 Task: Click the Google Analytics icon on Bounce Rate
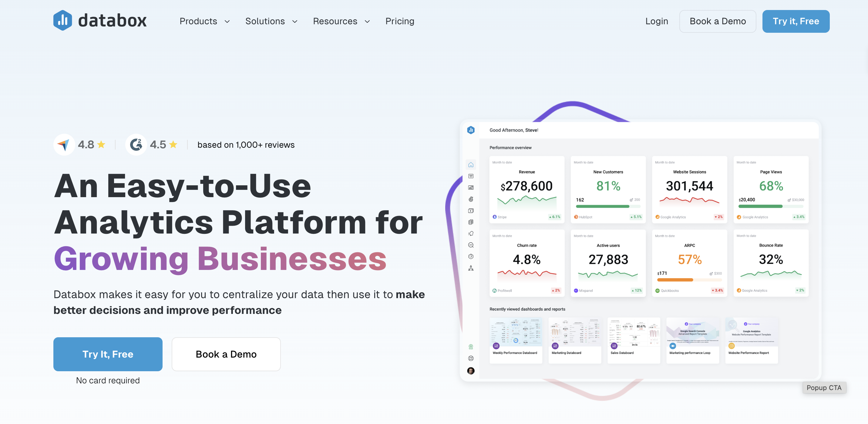[x=738, y=290]
